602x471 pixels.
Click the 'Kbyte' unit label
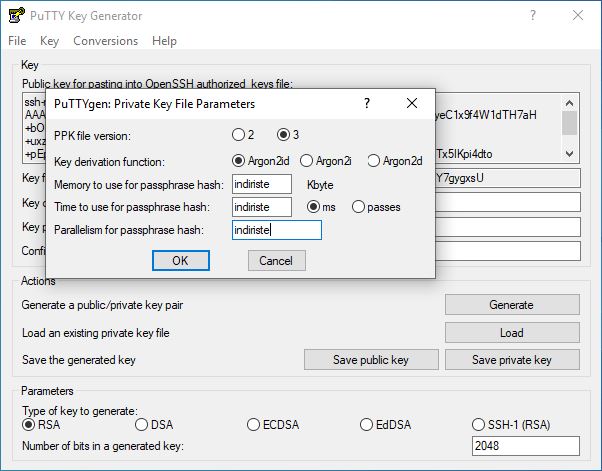tap(320, 185)
